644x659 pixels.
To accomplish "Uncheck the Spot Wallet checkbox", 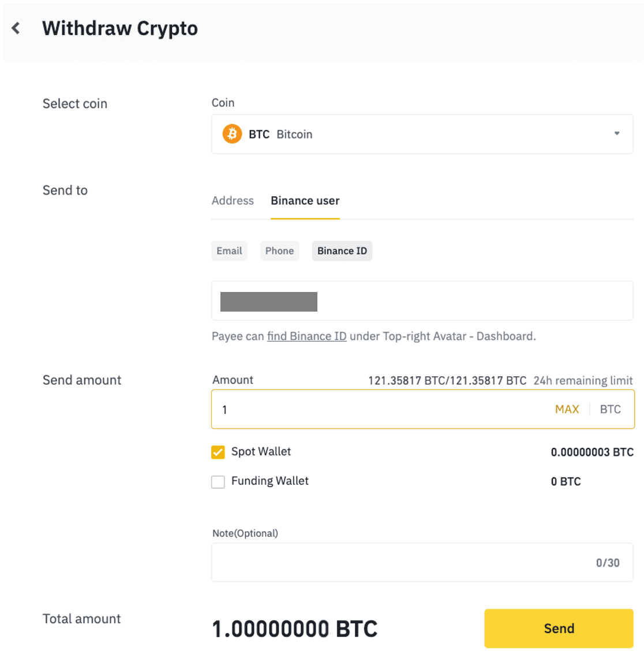I will tap(218, 452).
